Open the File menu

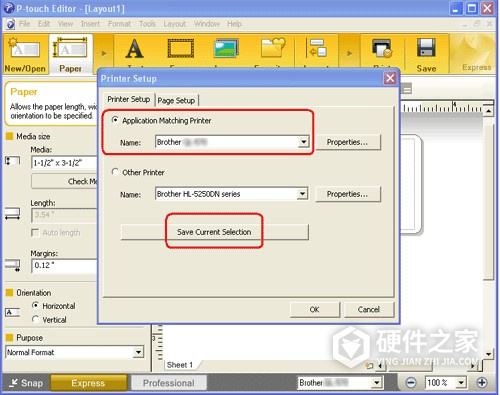pos(24,24)
